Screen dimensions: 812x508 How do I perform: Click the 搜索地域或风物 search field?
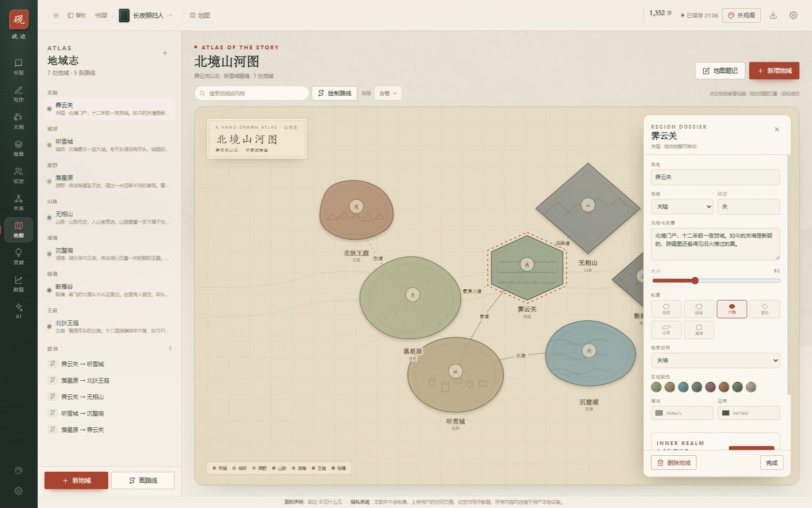(252, 93)
